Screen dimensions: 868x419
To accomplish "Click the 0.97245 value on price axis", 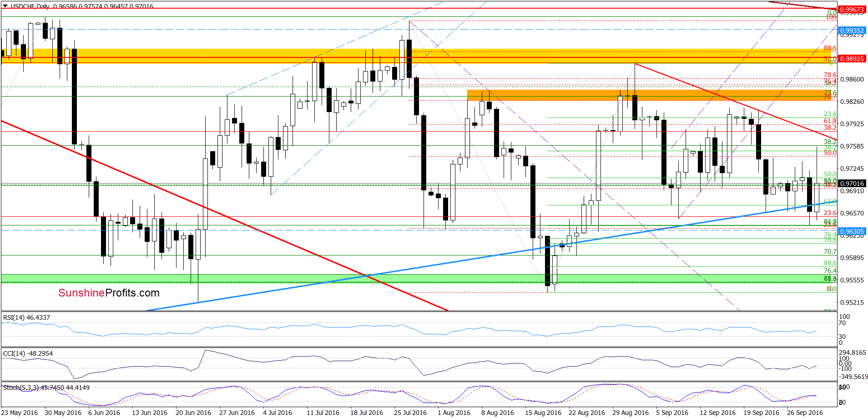I will 852,169.
